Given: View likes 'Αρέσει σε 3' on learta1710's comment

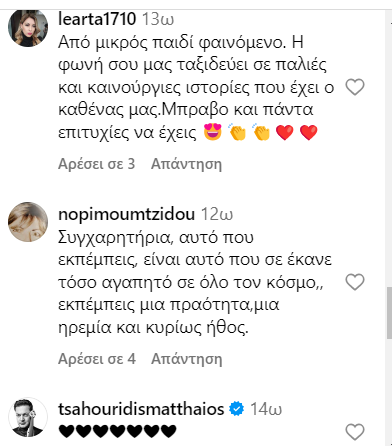Looking at the screenshot, I should click(97, 164).
